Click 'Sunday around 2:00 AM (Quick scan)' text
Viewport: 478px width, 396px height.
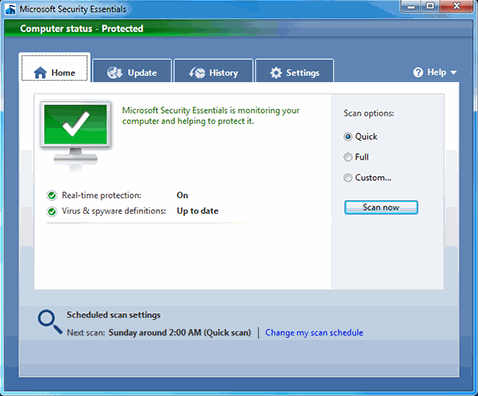click(x=180, y=333)
